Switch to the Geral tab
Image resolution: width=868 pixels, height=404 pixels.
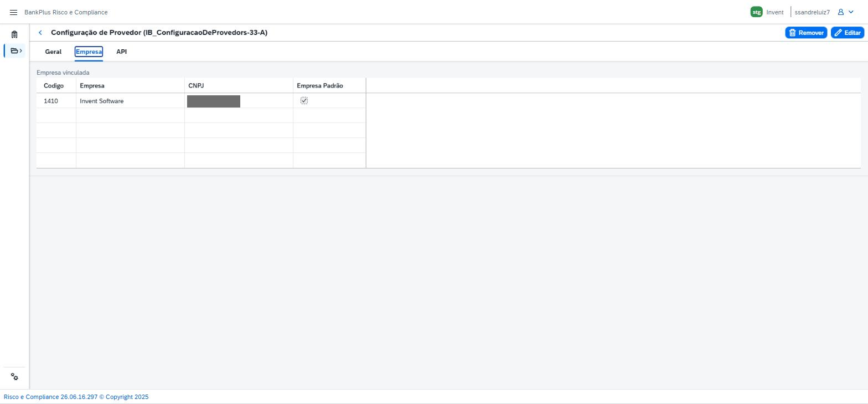tap(53, 52)
